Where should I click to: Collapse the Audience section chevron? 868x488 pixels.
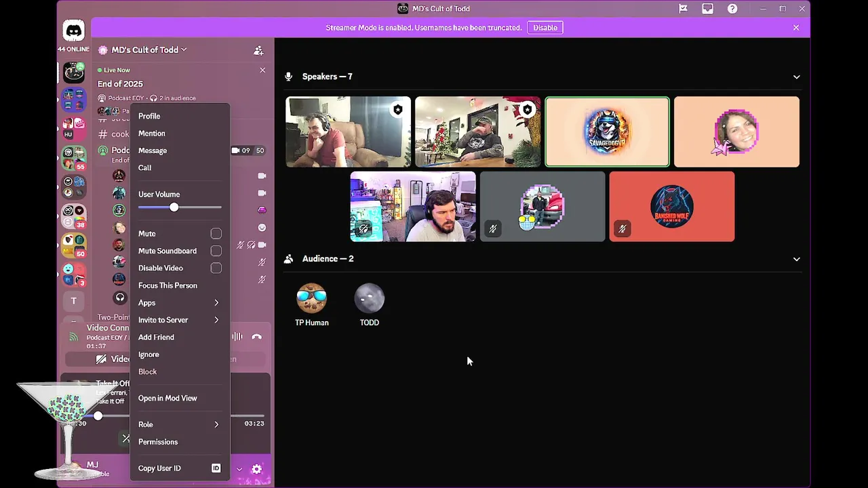point(796,259)
